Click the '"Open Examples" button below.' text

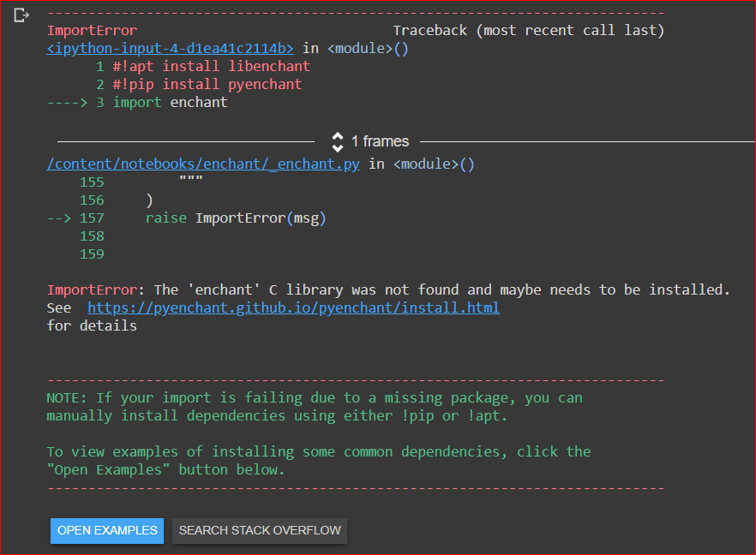pos(165,470)
